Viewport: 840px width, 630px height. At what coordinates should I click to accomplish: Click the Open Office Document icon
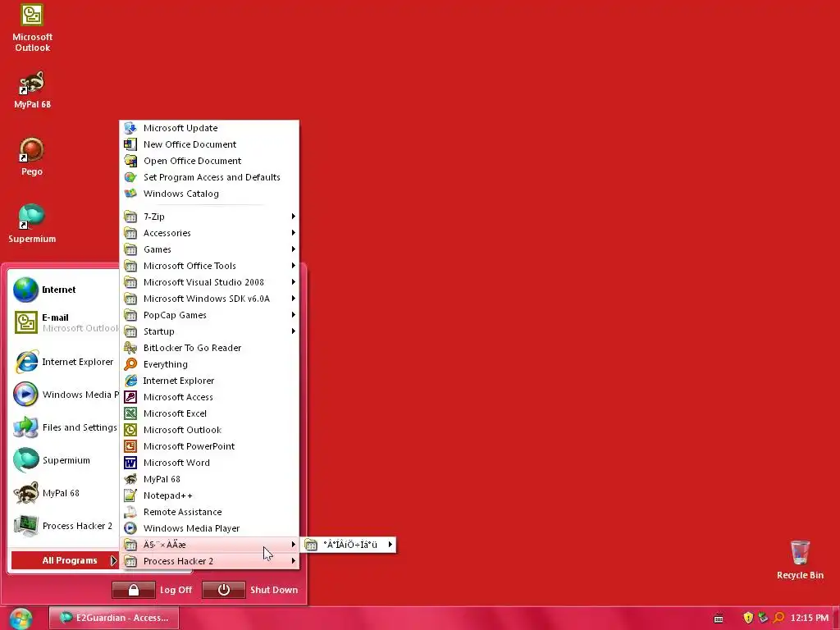pyautogui.click(x=130, y=161)
